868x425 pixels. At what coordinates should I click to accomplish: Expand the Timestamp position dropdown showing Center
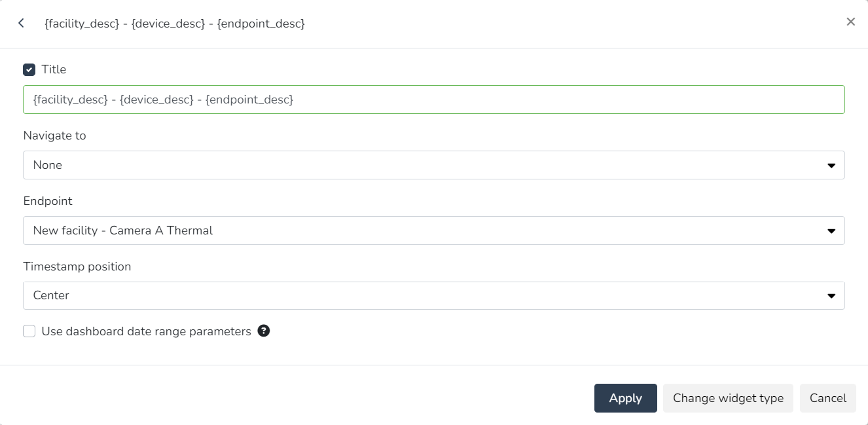[x=419, y=295]
